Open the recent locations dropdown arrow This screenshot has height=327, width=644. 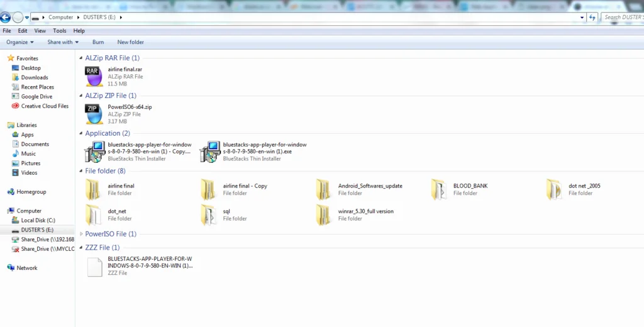coord(26,18)
